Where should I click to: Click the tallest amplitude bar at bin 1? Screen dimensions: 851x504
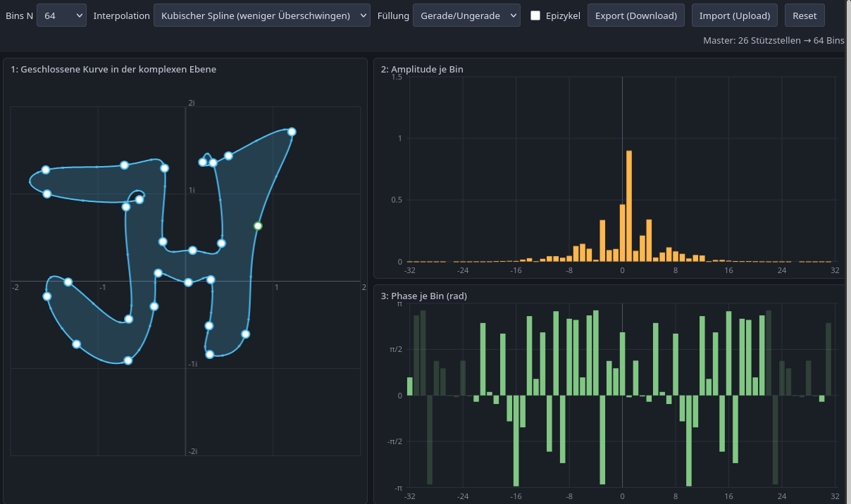629,206
